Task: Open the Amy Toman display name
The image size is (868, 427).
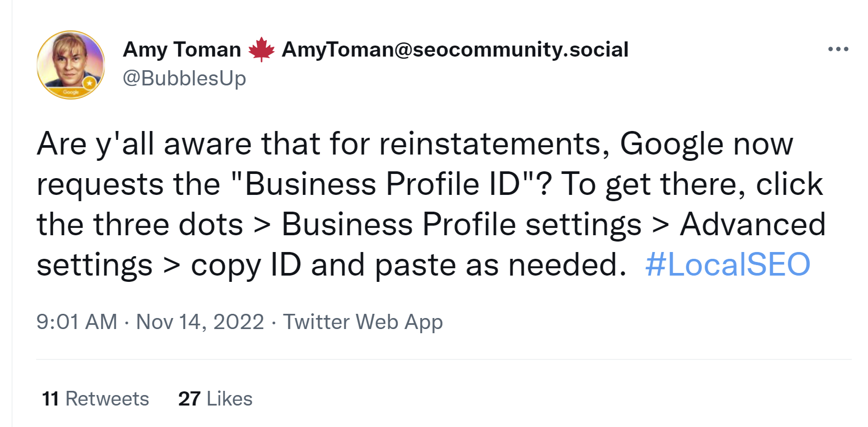Action: pos(182,50)
